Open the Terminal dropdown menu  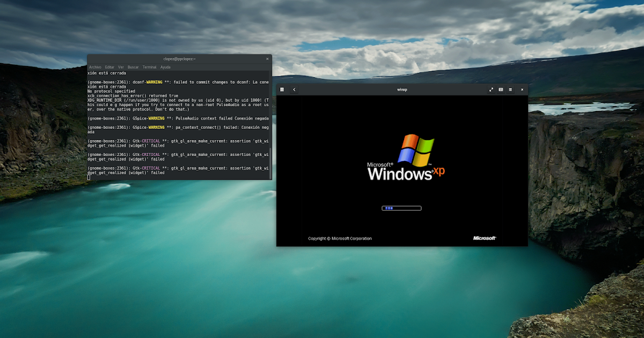(x=149, y=67)
